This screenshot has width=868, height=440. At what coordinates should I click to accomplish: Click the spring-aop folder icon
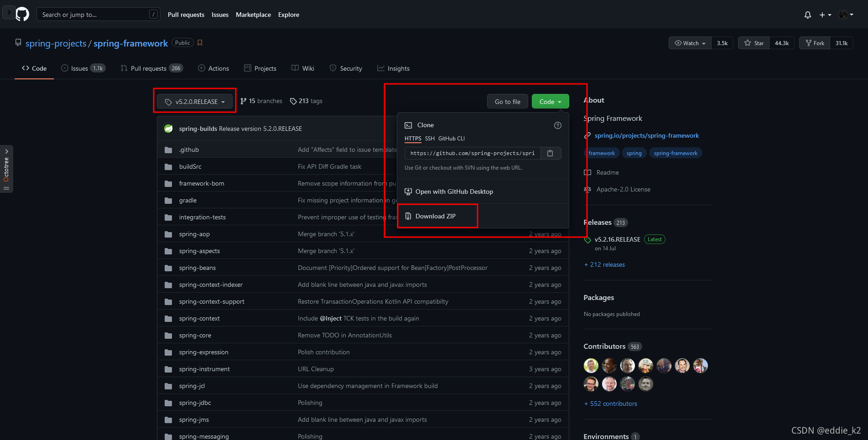(x=168, y=234)
